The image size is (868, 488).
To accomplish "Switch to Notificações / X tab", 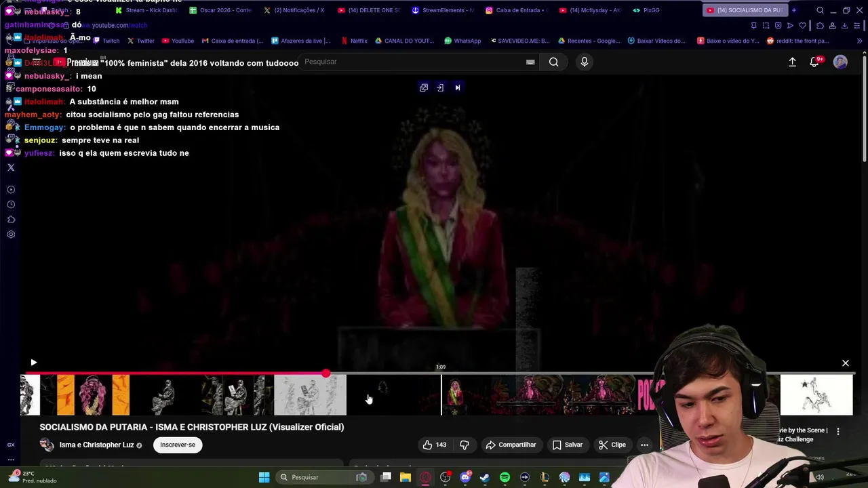I will point(294,10).
